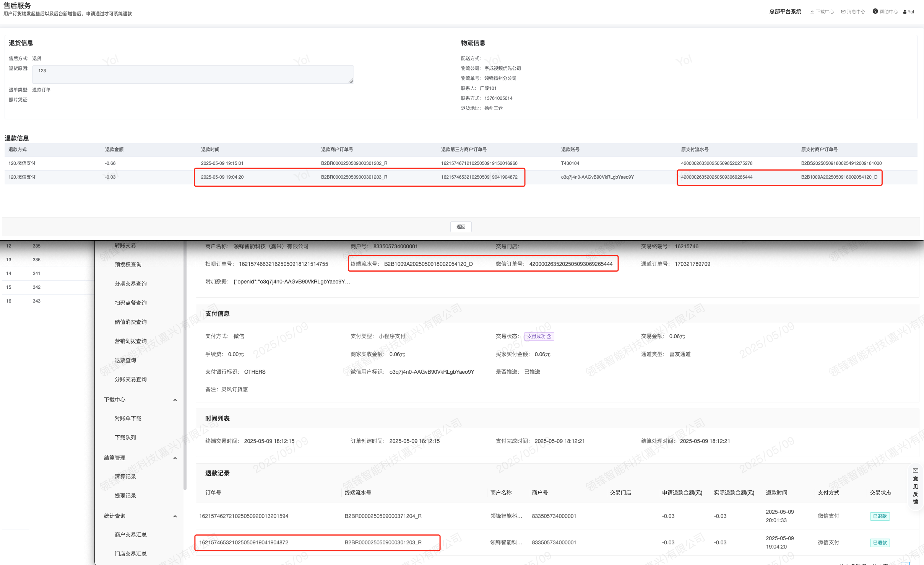This screenshot has height=565, width=924.
Task: Select row 14 with value 341
Action: pos(36,274)
